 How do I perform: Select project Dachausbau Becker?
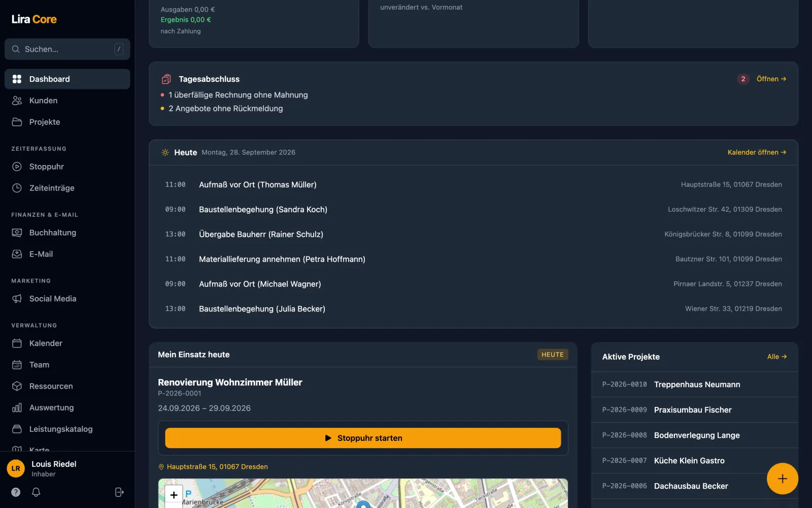click(694, 486)
